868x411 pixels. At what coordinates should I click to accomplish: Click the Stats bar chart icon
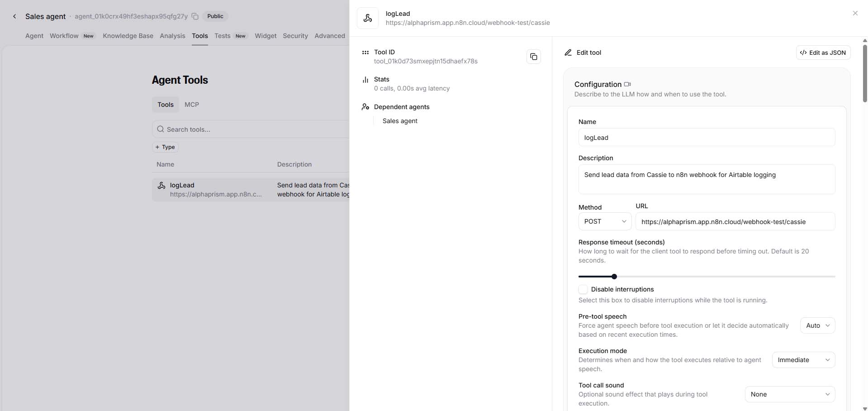[x=365, y=80]
